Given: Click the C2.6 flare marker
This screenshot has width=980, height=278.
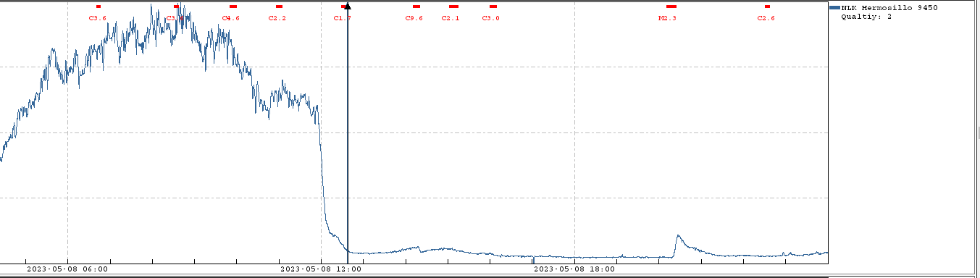Looking at the screenshot, I should (x=767, y=7).
